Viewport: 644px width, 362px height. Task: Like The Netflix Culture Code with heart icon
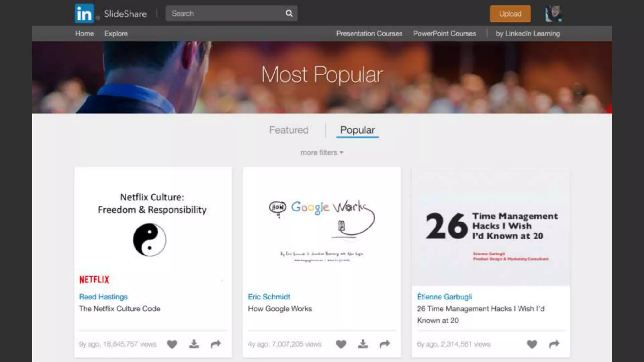172,344
